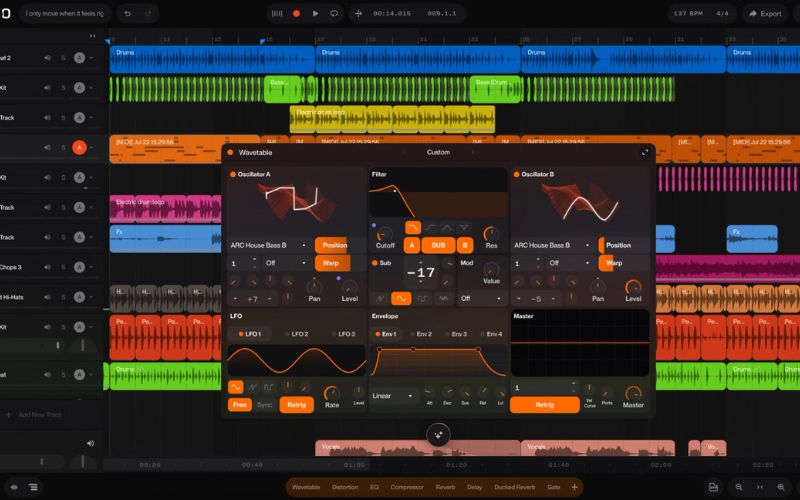This screenshot has width=800, height=500.
Task: Click the Free LFO mode button
Action: point(240,405)
